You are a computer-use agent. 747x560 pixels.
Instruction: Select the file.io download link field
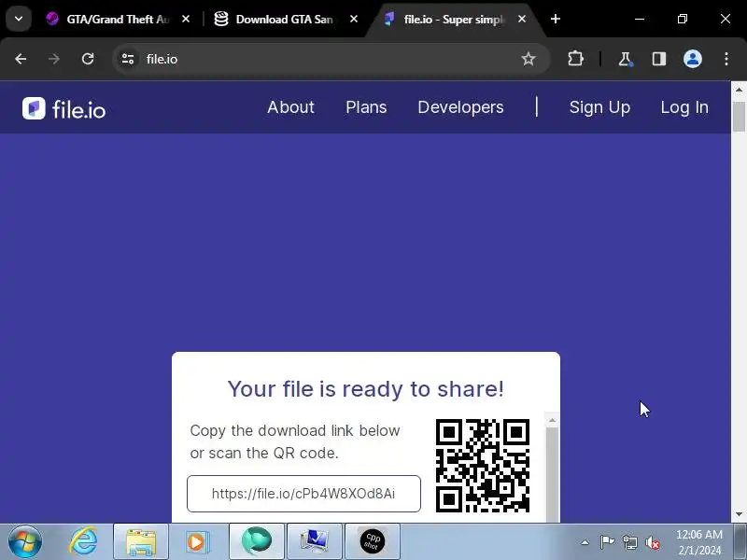tap(304, 494)
